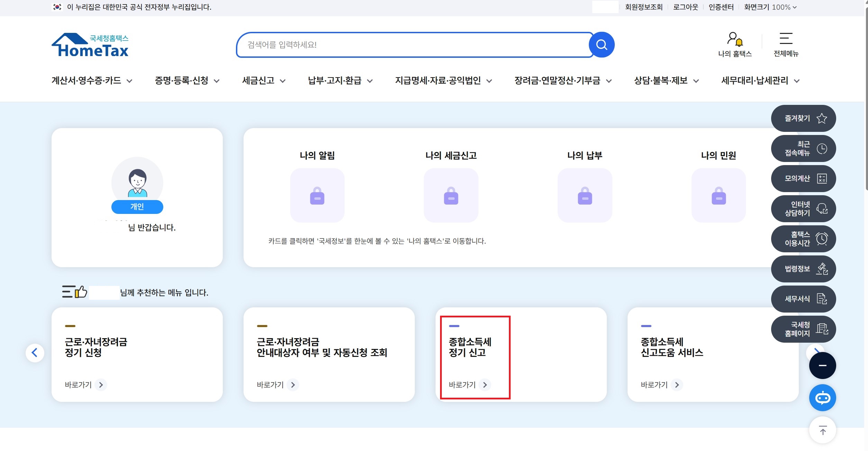
Task: Launch the chatbot robot icon
Action: tap(822, 398)
